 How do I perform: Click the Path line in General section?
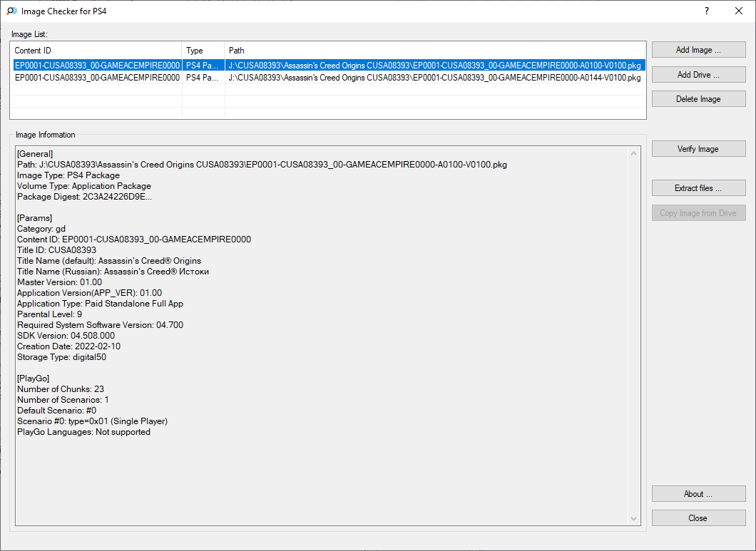click(262, 165)
